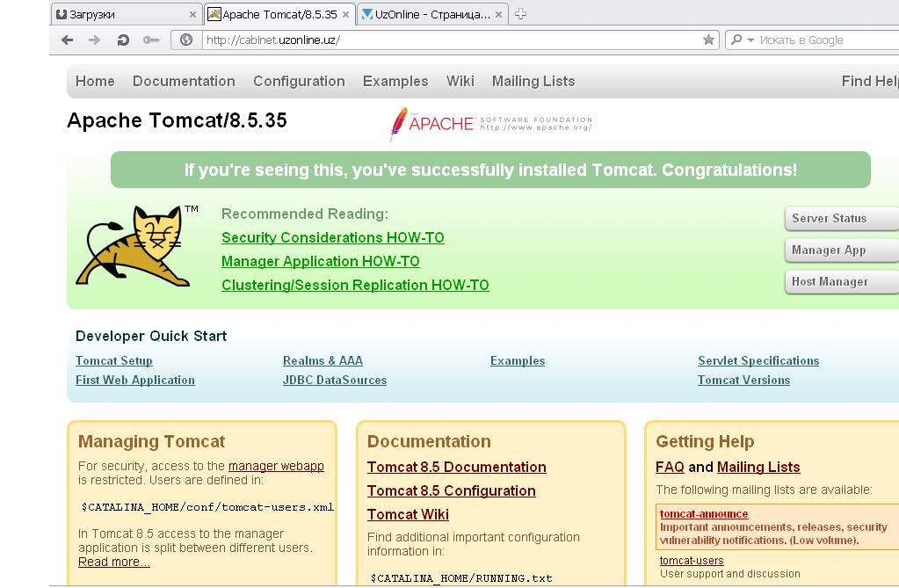Open the JDBC DataSources link

tap(334, 380)
